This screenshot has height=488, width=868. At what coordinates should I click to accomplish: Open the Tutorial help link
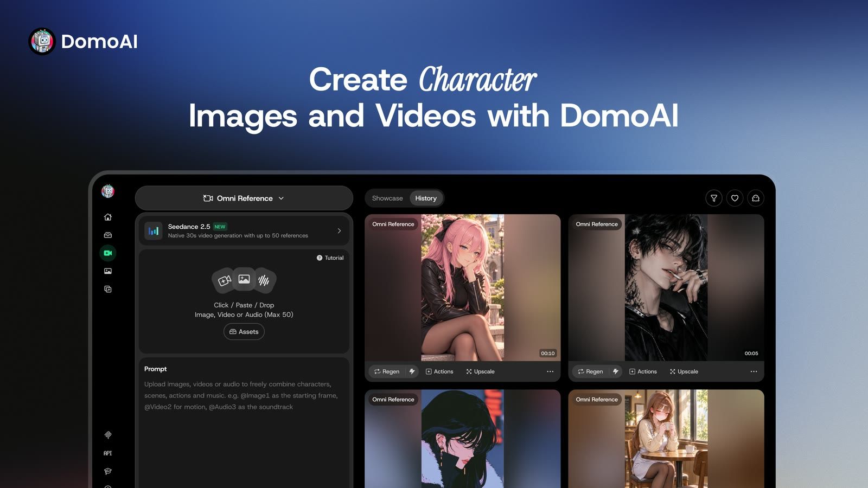tap(330, 258)
